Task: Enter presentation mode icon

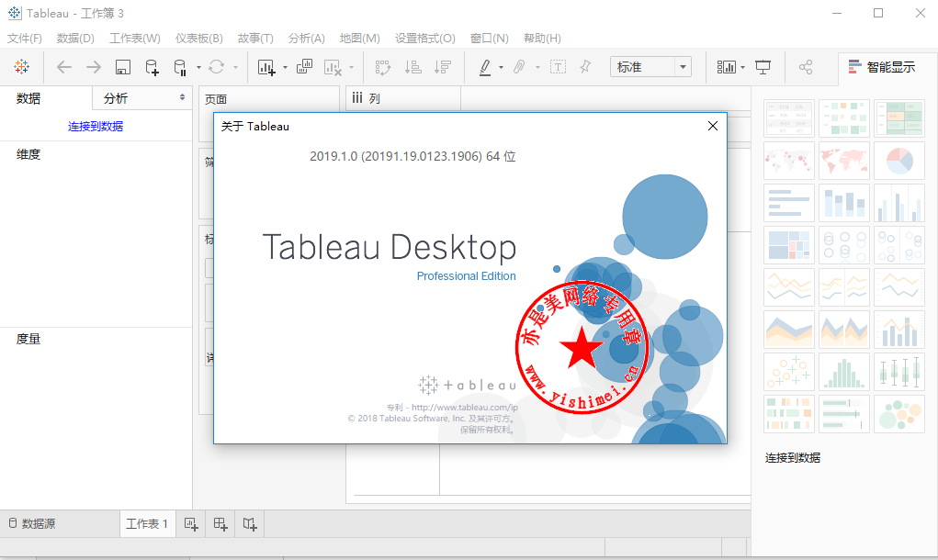Action: point(763,67)
